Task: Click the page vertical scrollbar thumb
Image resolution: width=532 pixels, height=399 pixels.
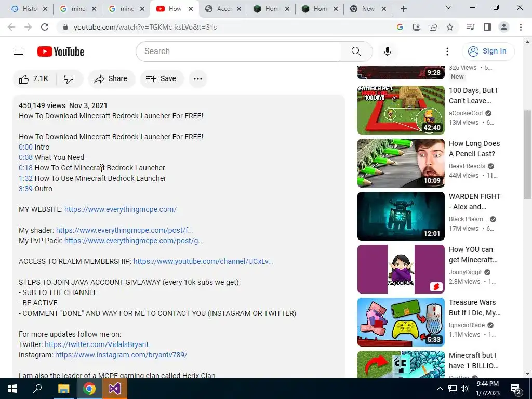Action: (527, 154)
